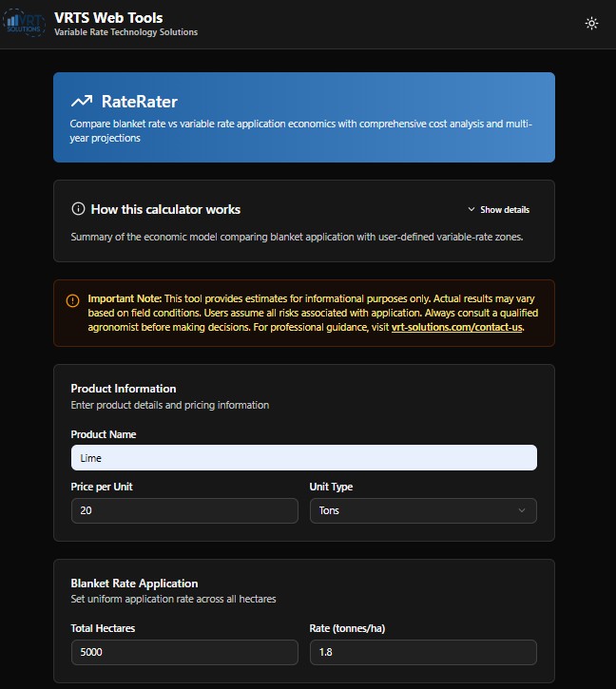Screen dimensions: 616x689
Task: Click the VRT Solutions logo
Action: pyautogui.click(x=24, y=23)
